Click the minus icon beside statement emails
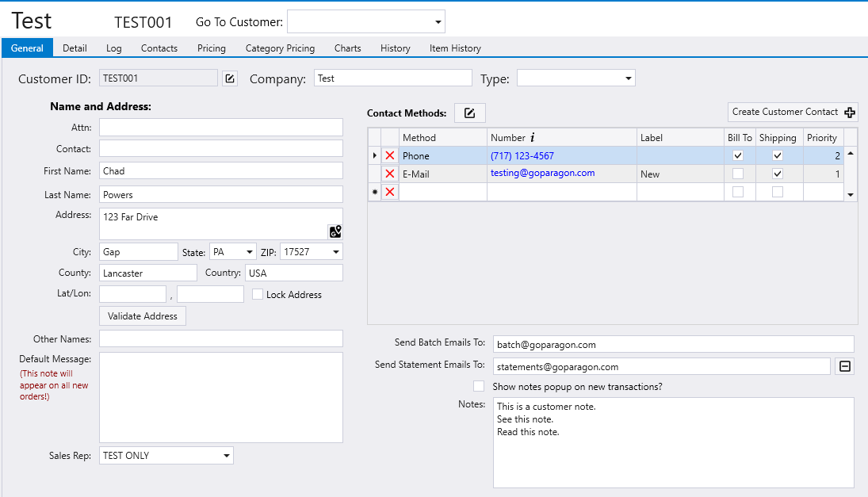The image size is (868, 497). point(845,366)
